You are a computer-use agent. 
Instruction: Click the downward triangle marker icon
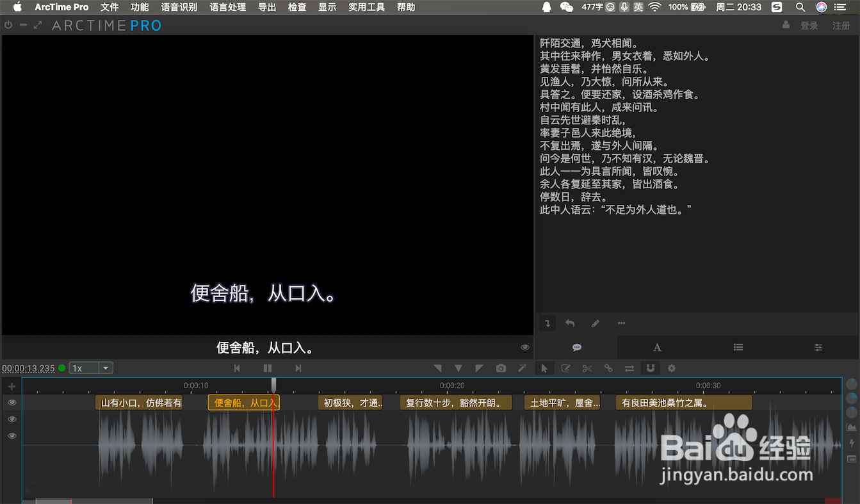(x=458, y=368)
